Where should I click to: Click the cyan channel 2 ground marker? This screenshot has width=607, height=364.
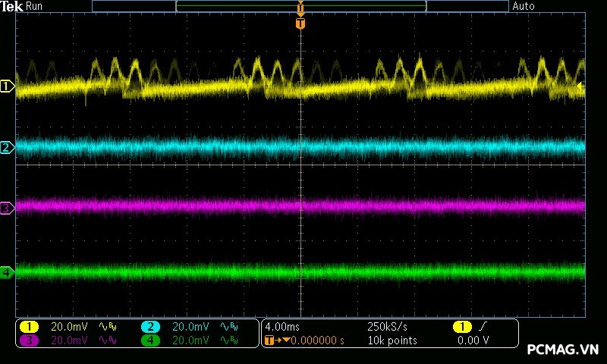click(x=7, y=147)
